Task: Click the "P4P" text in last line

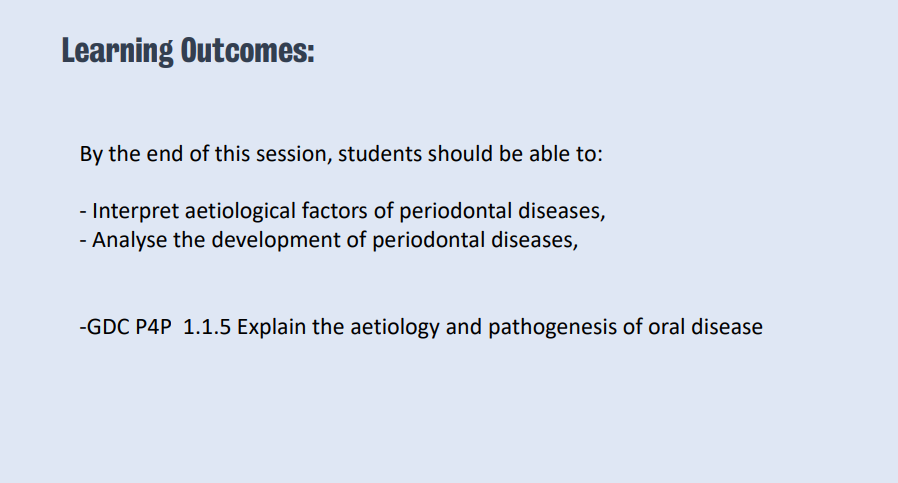Action: (154, 327)
